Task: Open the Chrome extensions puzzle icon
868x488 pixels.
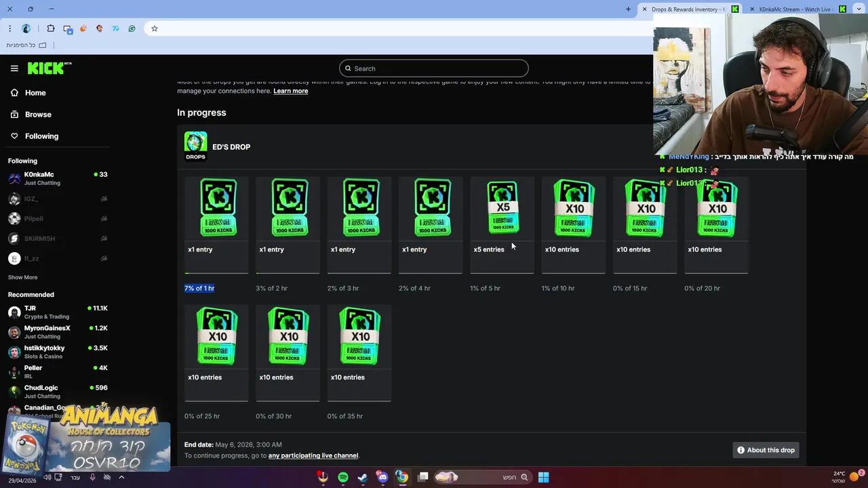Action: click(51, 28)
